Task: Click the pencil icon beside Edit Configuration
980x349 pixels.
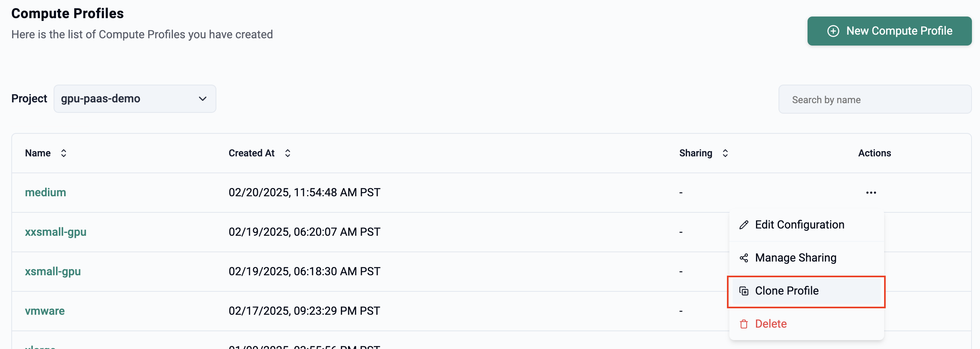Action: [744, 225]
